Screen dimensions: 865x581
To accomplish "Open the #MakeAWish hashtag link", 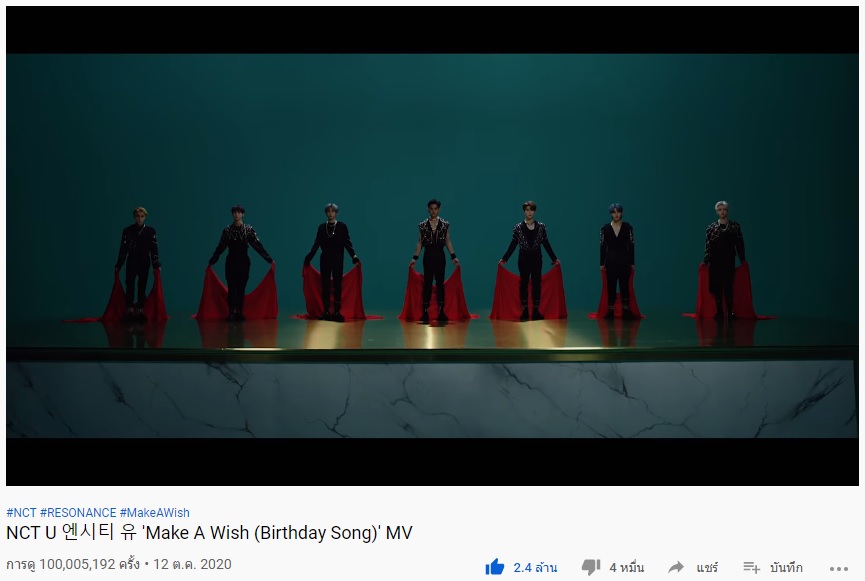I will coord(154,513).
